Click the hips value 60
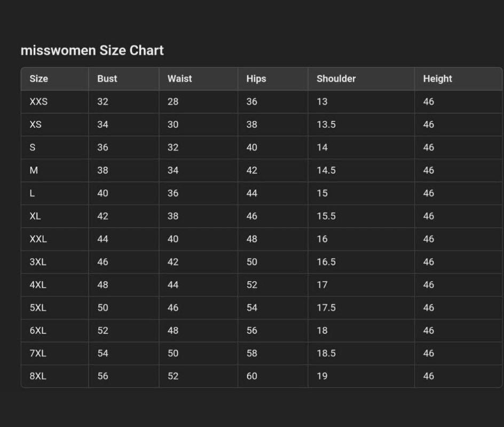 coord(251,376)
